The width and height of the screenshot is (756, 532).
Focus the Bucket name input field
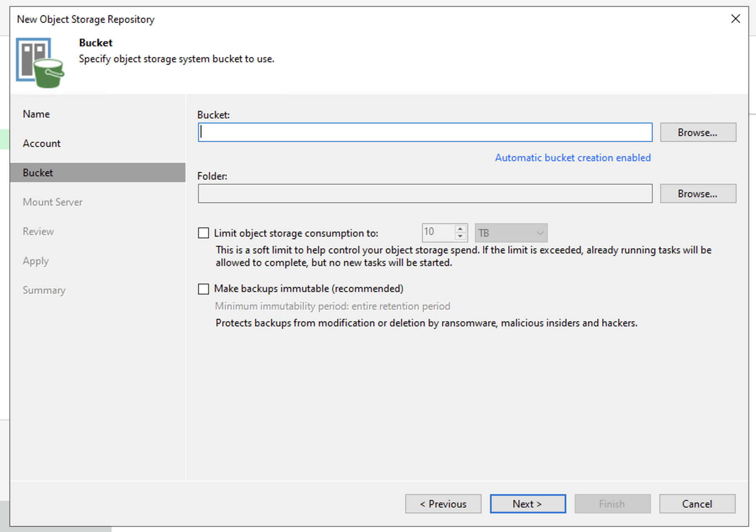coord(425,132)
